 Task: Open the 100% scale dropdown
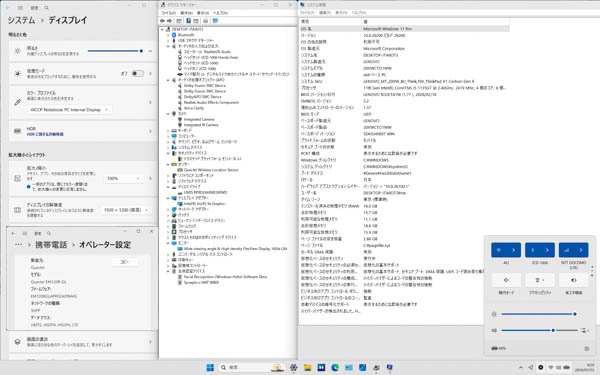[123, 178]
